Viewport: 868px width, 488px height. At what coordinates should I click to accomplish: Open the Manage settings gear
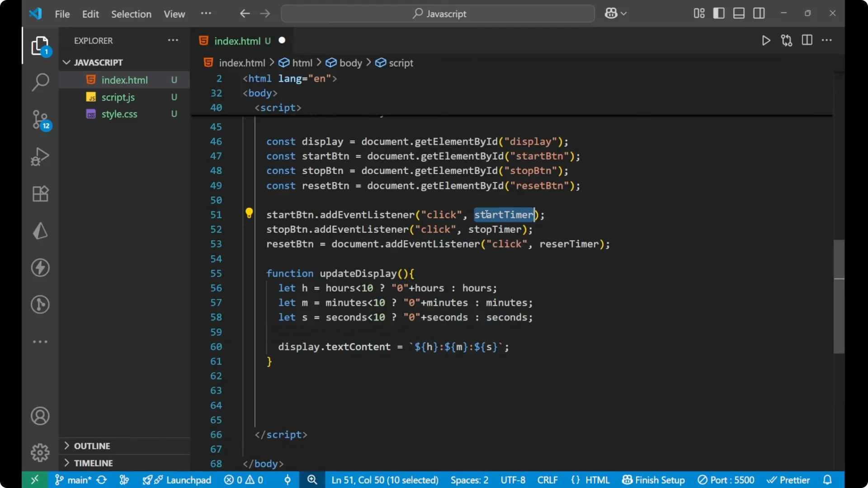point(40,452)
